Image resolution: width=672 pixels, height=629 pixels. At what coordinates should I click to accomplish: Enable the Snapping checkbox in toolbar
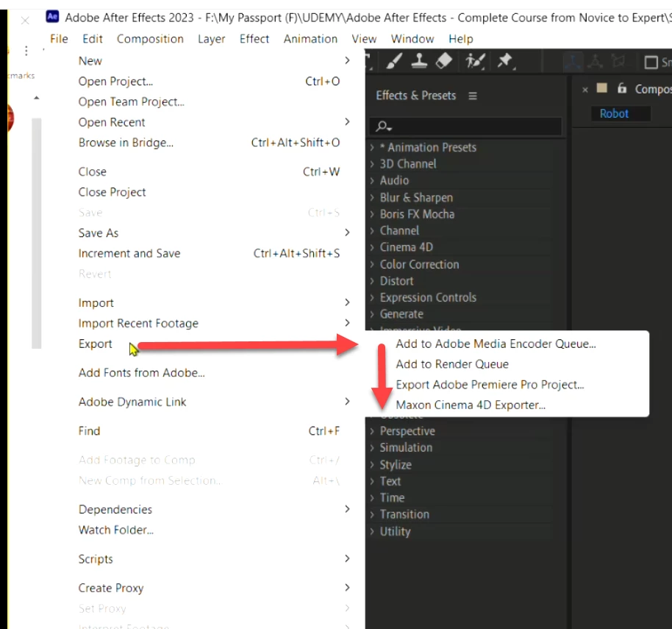coord(651,63)
